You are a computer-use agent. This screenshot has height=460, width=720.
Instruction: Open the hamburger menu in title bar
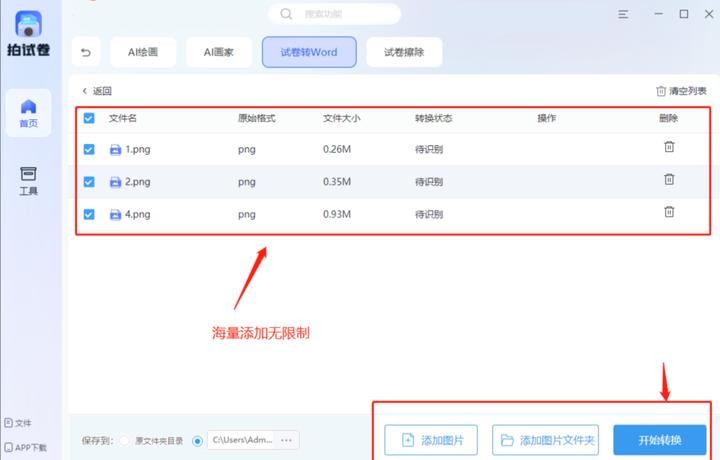624,14
